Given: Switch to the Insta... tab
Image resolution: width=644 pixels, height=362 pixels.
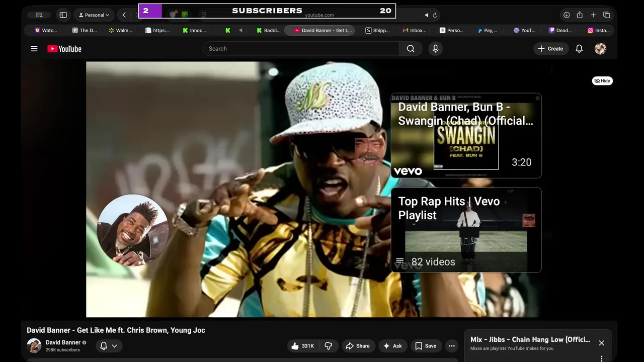Looking at the screenshot, I should point(599,30).
